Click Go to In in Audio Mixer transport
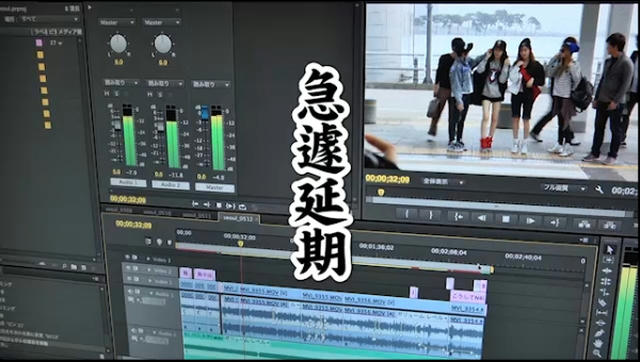The width and height of the screenshot is (640, 362). click(195, 204)
